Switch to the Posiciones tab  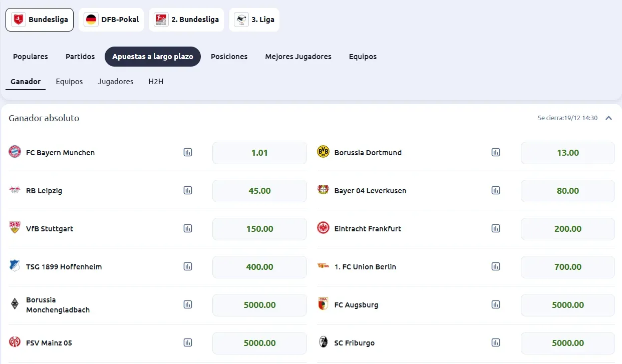pos(229,57)
